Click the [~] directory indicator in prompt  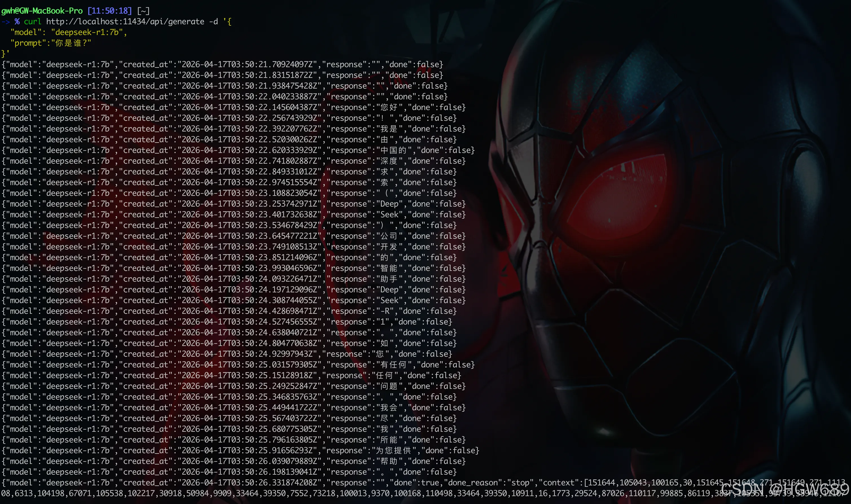coord(143,11)
